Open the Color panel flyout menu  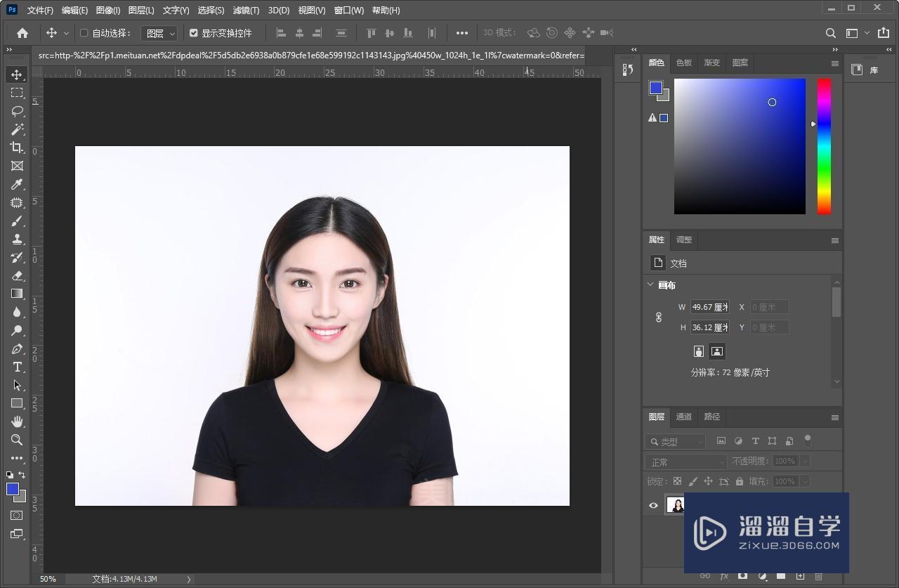(835, 63)
